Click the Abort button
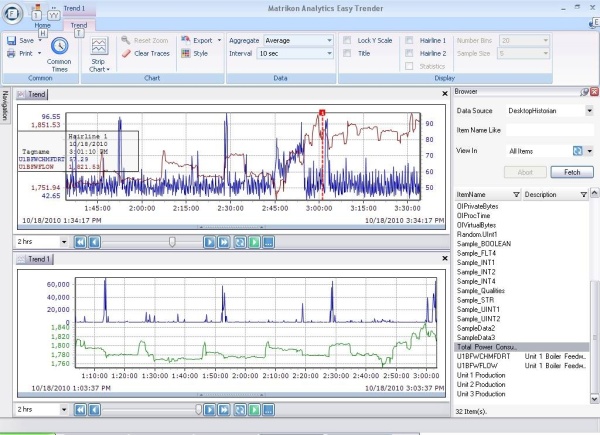This screenshot has height=435, width=600. click(525, 172)
